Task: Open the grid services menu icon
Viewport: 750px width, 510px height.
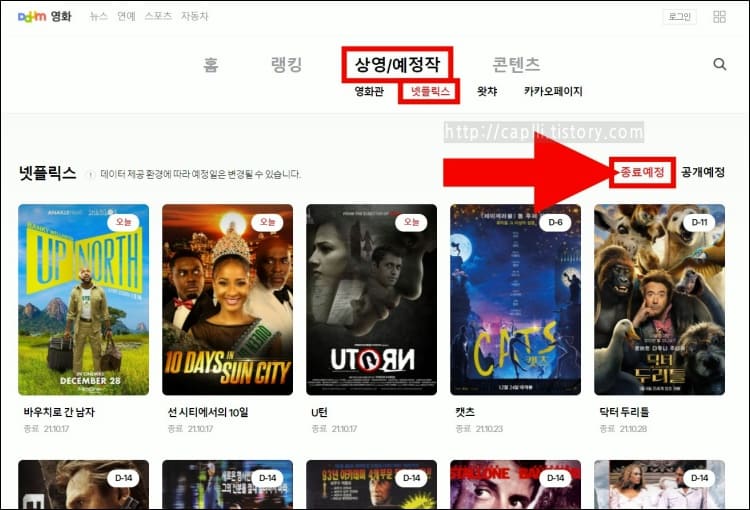Action: pos(719,17)
